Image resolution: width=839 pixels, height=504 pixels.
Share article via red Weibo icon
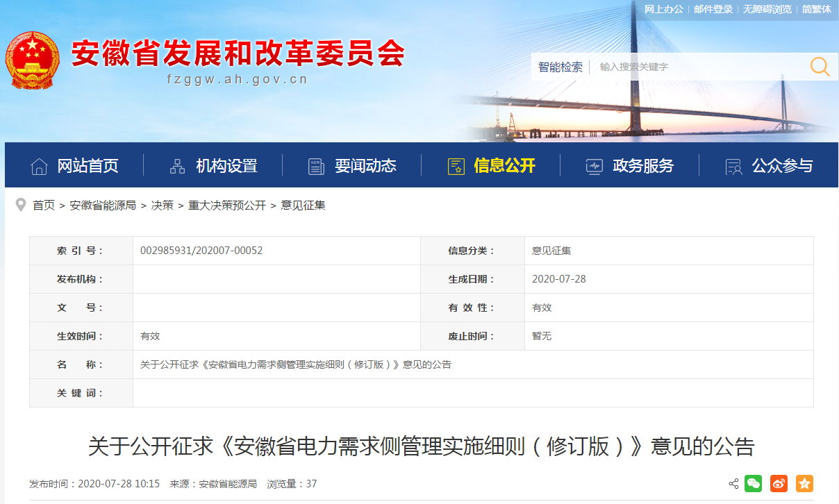click(x=779, y=484)
